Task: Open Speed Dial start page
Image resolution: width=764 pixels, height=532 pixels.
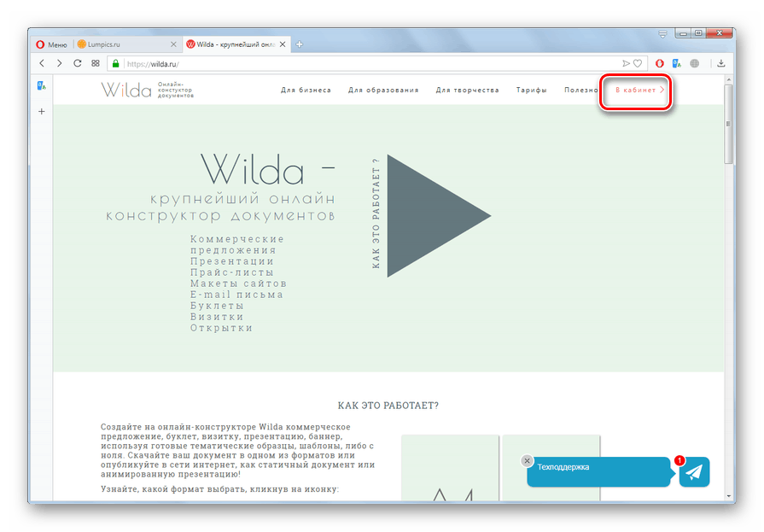Action: pyautogui.click(x=96, y=63)
